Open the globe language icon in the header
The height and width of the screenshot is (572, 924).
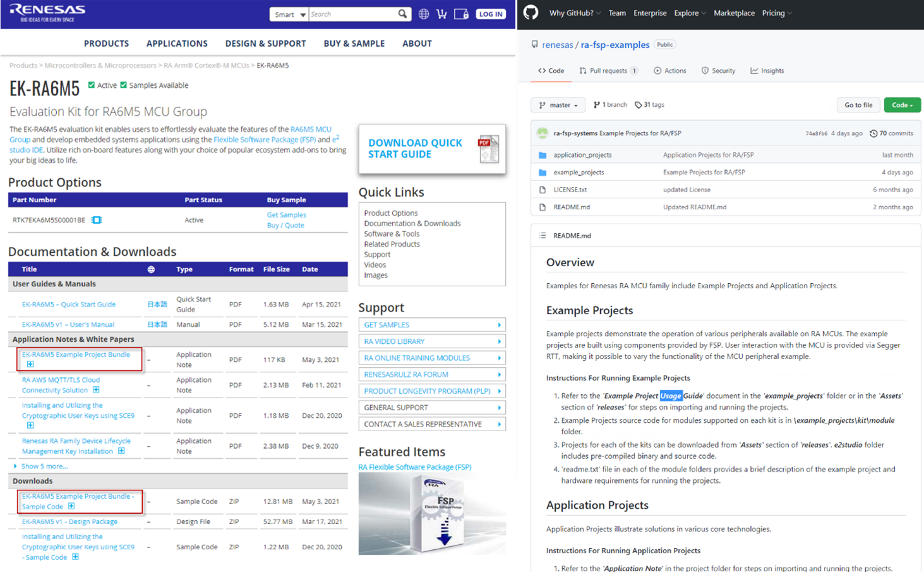(x=424, y=14)
